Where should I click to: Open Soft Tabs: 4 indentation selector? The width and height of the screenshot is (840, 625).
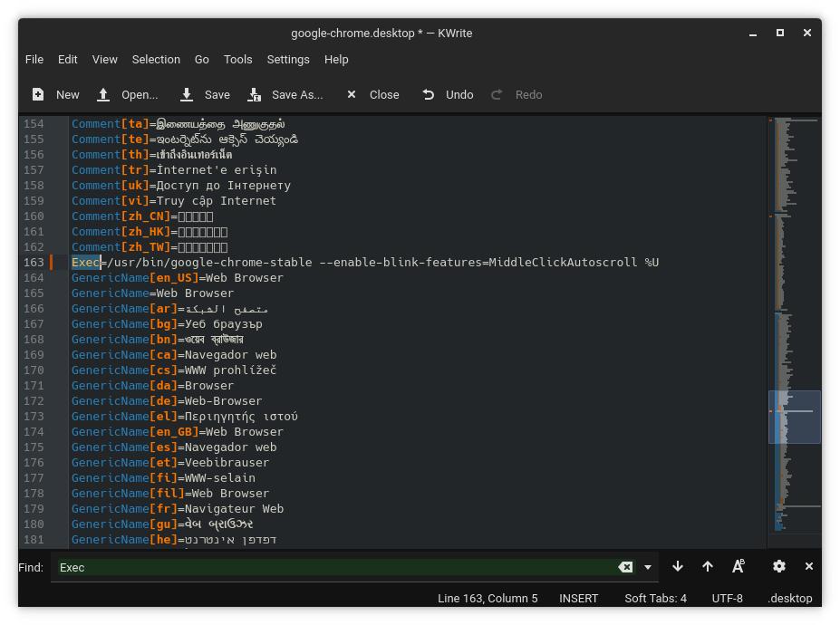[x=655, y=598]
